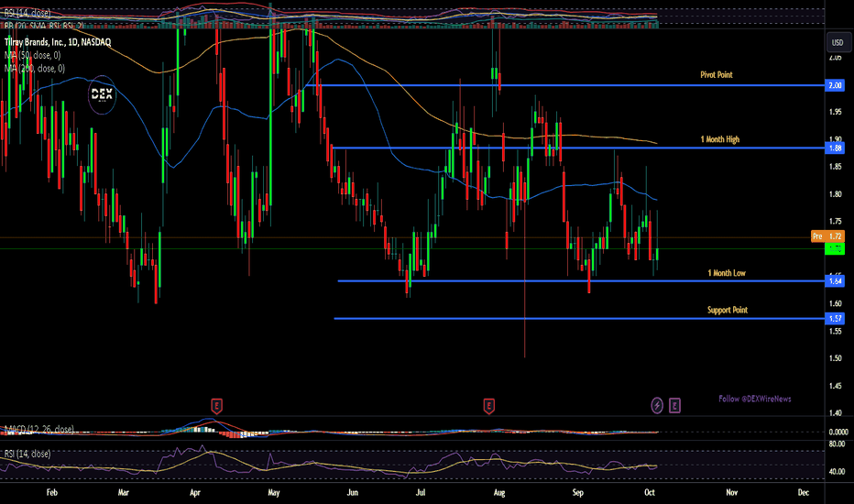
Task: Click the Support Point label
Action: [x=728, y=310]
